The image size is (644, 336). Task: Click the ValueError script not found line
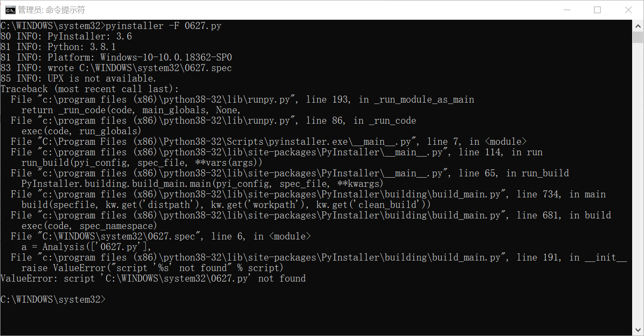pyautogui.click(x=153, y=279)
